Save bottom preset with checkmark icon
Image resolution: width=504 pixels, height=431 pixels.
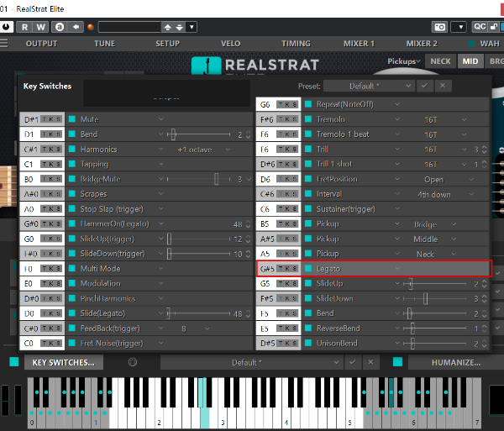(353, 362)
